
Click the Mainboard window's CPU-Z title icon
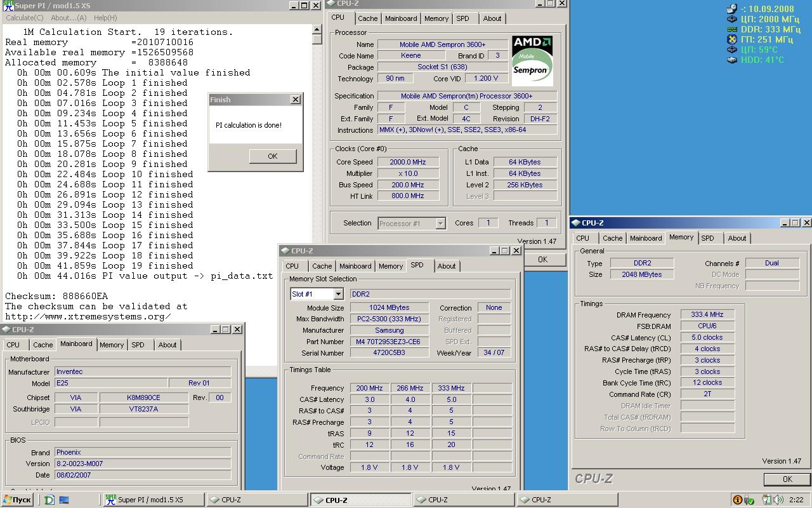[x=6, y=330]
